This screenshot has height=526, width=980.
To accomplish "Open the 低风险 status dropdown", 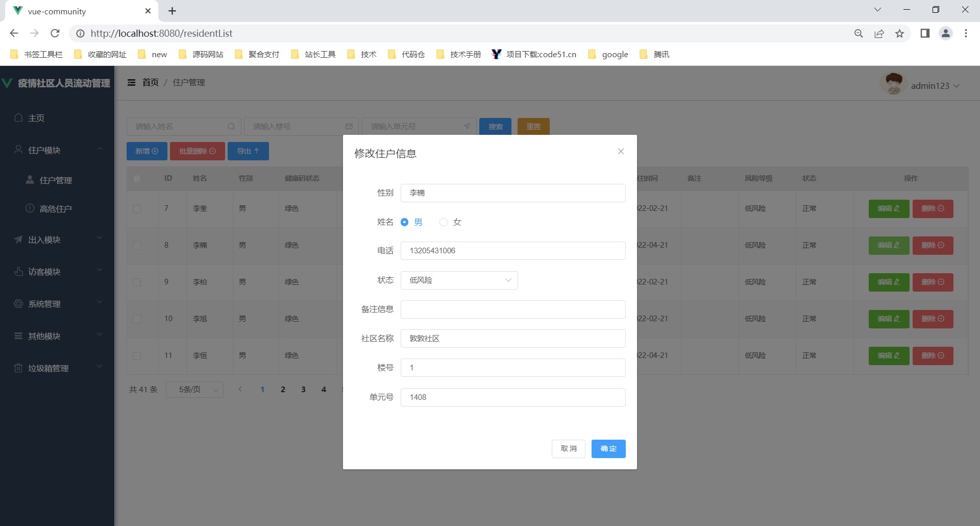I will click(459, 280).
